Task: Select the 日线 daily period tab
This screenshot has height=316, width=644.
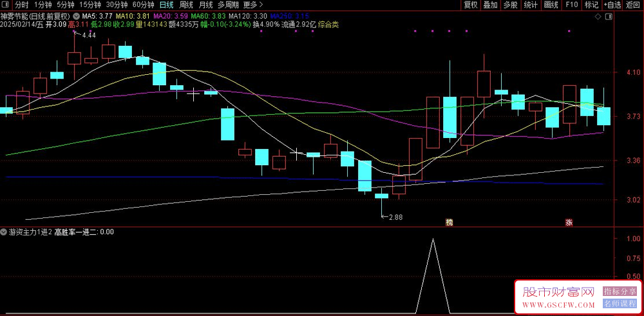Action: (166, 5)
